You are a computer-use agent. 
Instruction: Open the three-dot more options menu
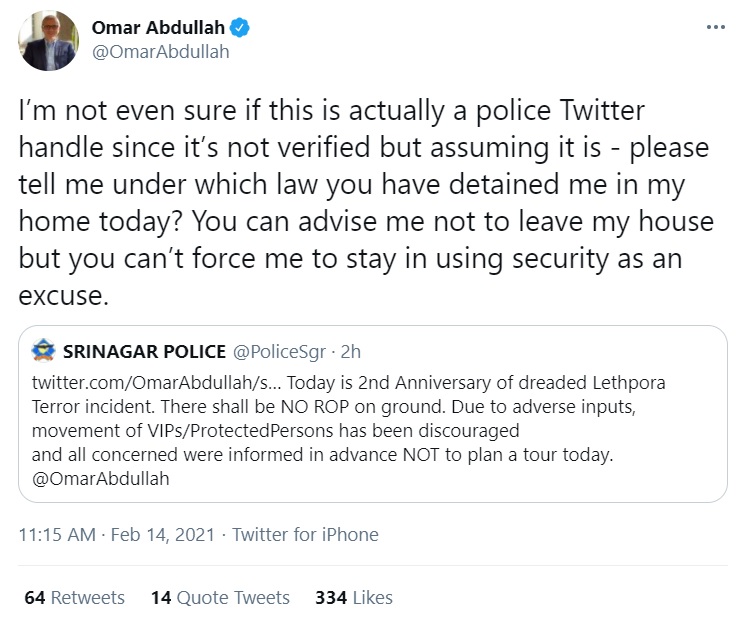tap(714, 27)
